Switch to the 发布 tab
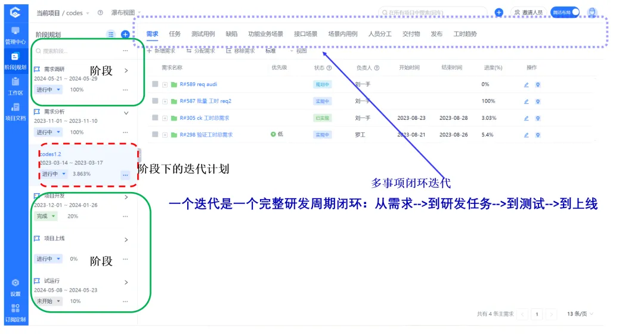Screen dimensions: 644x334 [436, 33]
